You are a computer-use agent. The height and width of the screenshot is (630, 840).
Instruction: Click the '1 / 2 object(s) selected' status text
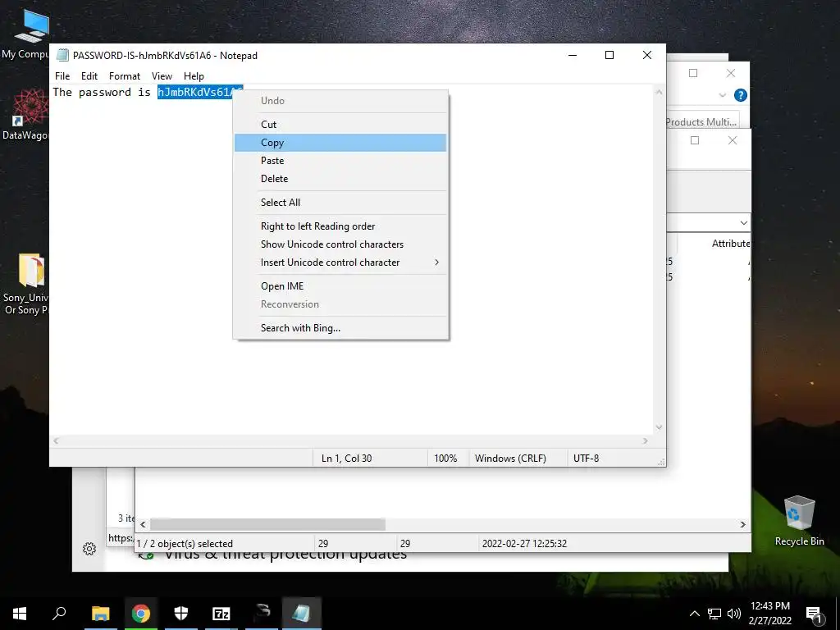tap(185, 543)
